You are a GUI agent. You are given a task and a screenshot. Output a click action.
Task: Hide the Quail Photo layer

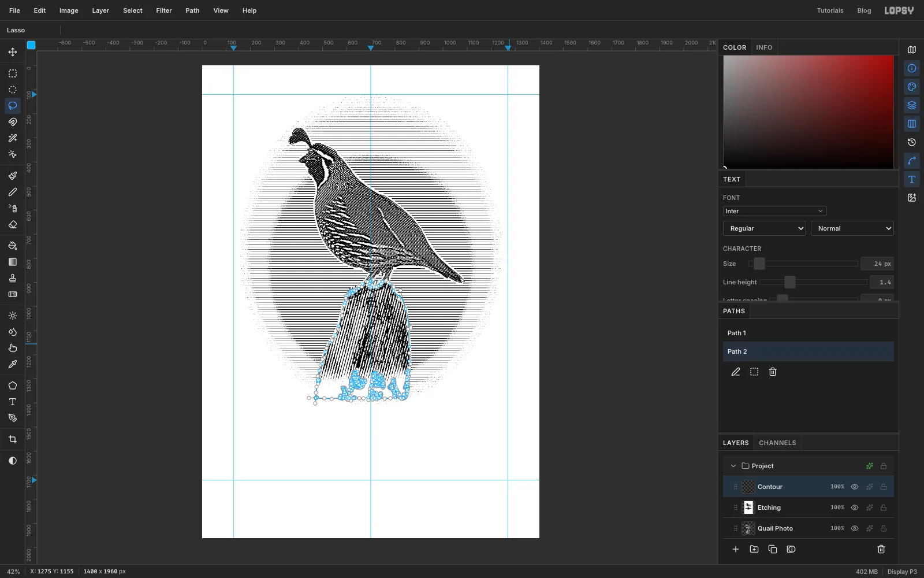pyautogui.click(x=855, y=528)
